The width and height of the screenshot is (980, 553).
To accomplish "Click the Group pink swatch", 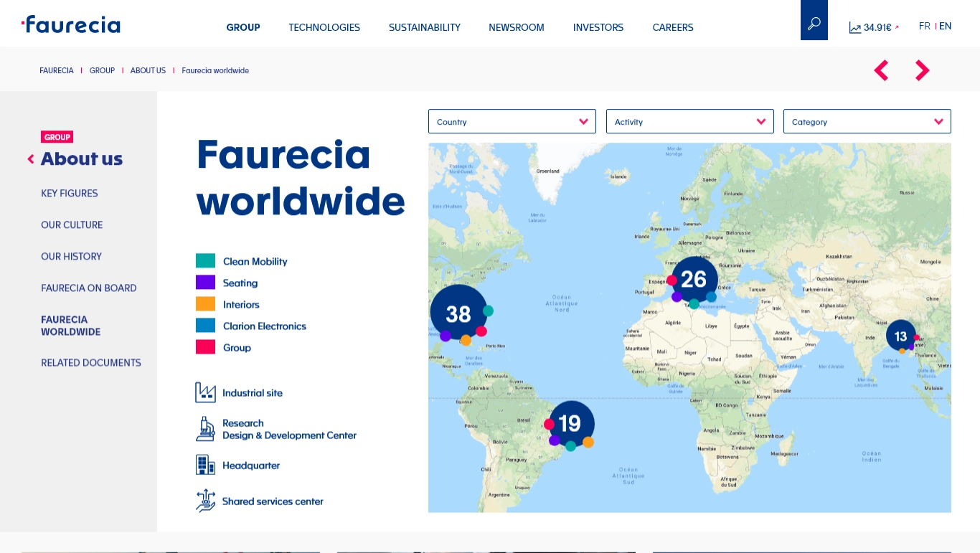I will pos(205,347).
